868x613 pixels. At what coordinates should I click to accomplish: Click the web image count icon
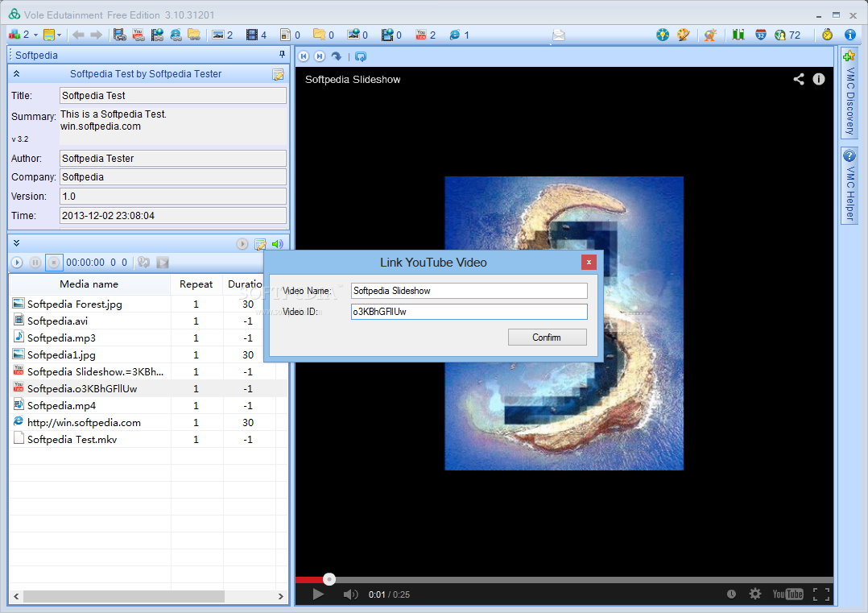(x=353, y=35)
